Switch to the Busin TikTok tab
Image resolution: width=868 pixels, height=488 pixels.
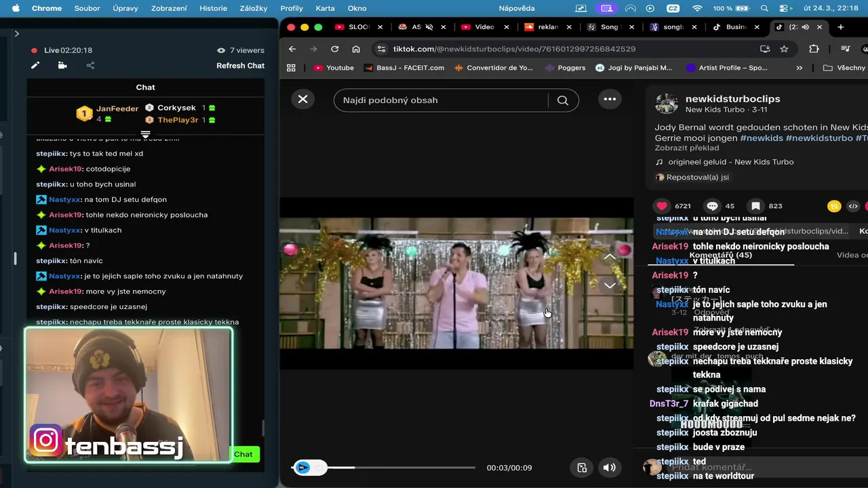(736, 27)
